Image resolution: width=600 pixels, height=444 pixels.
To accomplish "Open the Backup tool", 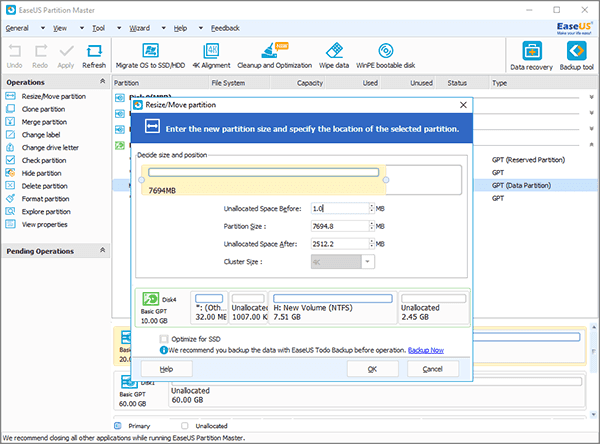I will coord(576,56).
